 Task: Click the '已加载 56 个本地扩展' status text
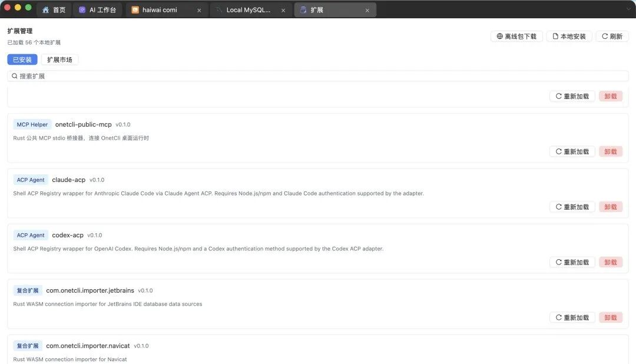tap(34, 42)
